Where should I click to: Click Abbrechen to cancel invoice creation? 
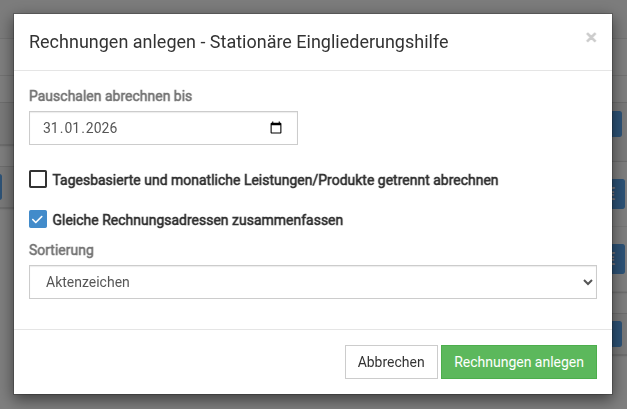[391, 362]
